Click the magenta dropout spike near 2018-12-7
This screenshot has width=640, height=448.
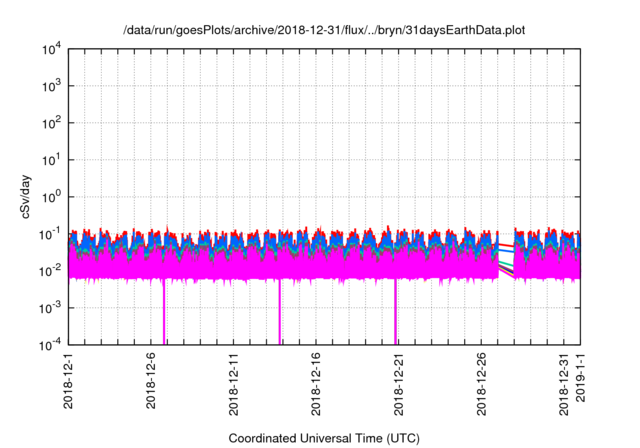tap(164, 312)
